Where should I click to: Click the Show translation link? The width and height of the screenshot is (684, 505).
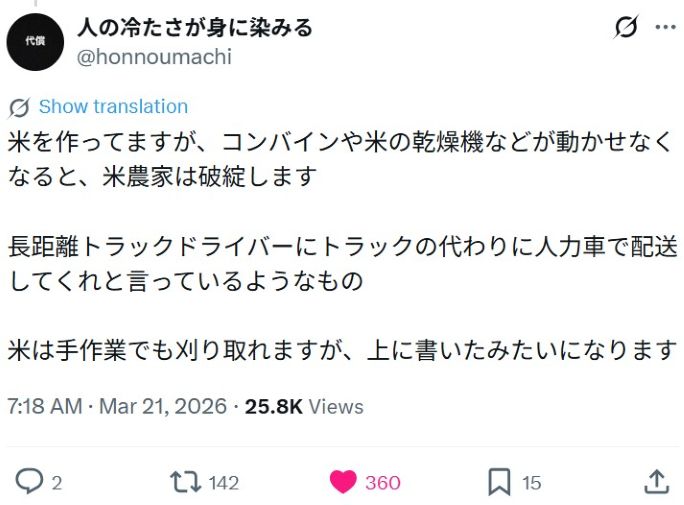(113, 107)
